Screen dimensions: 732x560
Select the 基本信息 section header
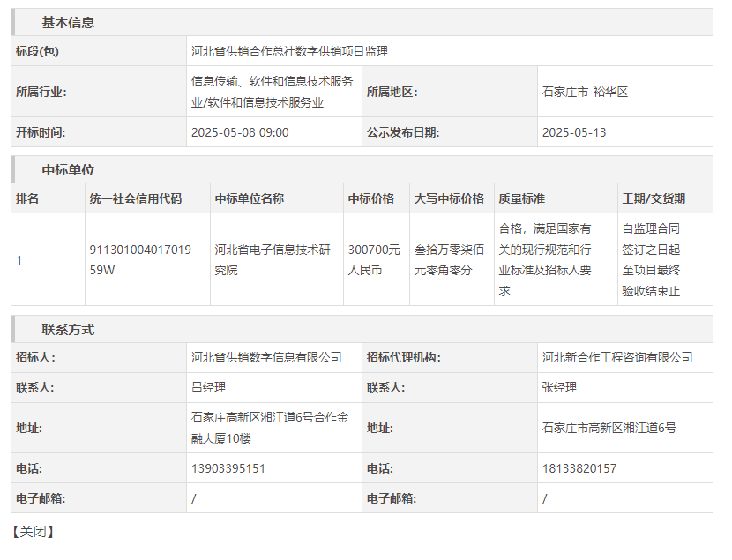pyautogui.click(x=68, y=22)
